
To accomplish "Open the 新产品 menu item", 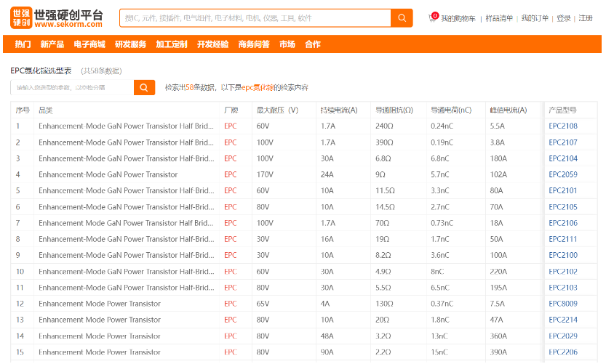I will (52, 44).
